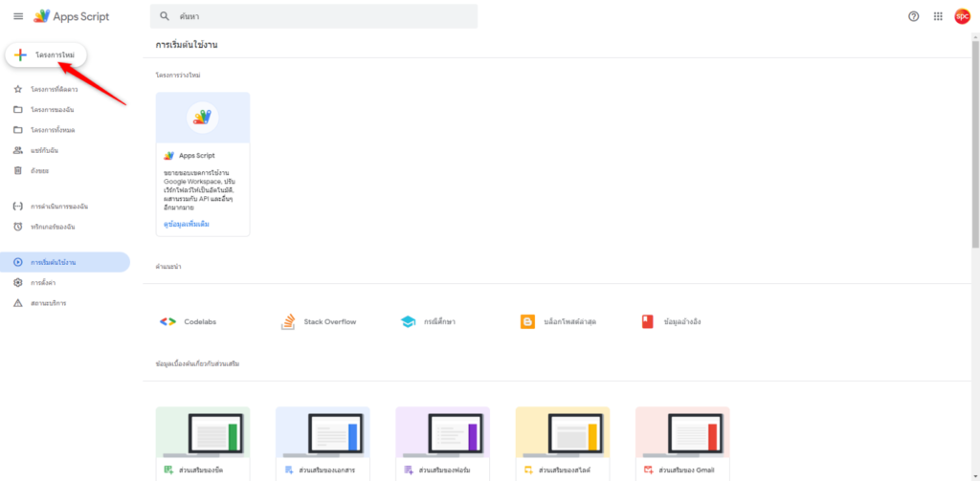
Task: Click the red account avatar
Action: [x=962, y=16]
